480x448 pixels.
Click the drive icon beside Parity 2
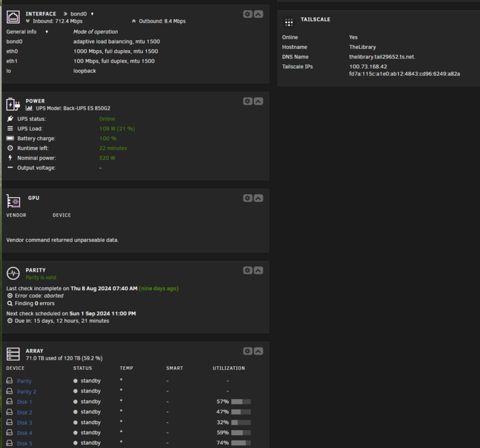click(x=10, y=391)
